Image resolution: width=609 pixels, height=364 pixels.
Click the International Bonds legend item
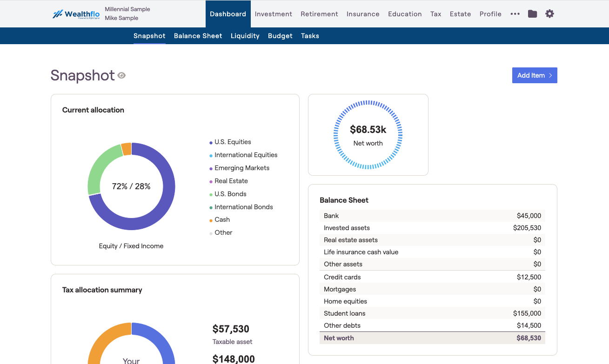coord(241,207)
